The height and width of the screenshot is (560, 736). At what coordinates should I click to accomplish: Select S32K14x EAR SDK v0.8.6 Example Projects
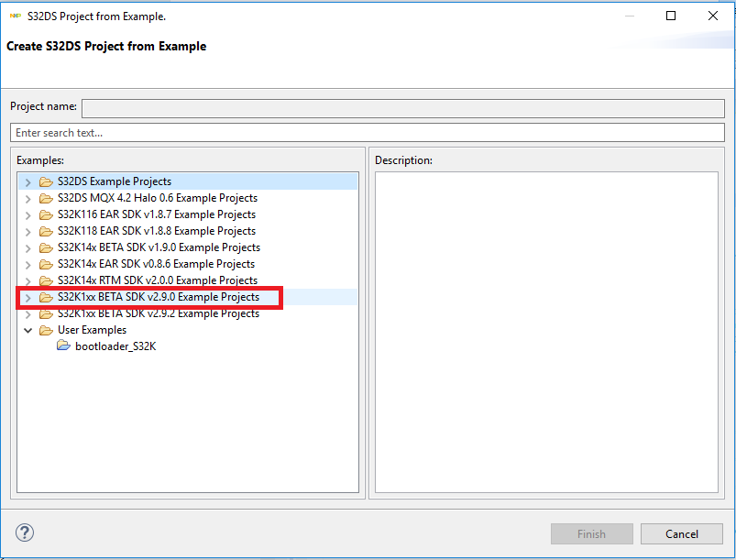(157, 263)
